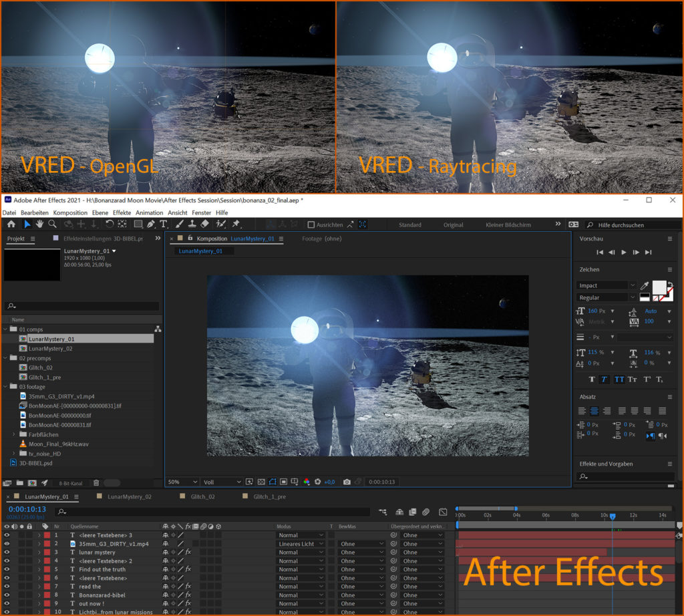
Task: Open the 50% magnification dropdown
Action: (x=183, y=482)
